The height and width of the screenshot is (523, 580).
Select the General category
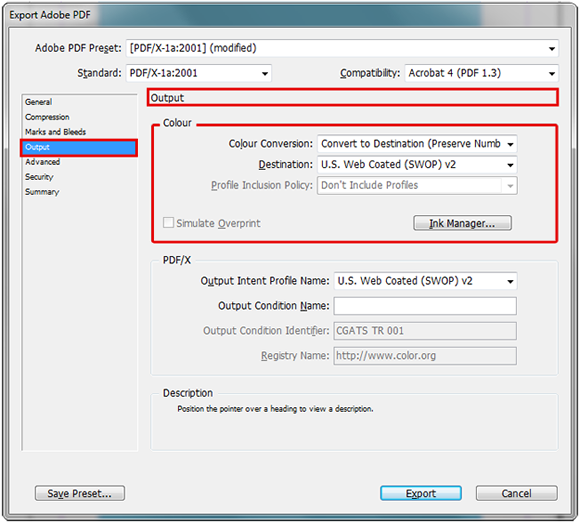point(38,102)
